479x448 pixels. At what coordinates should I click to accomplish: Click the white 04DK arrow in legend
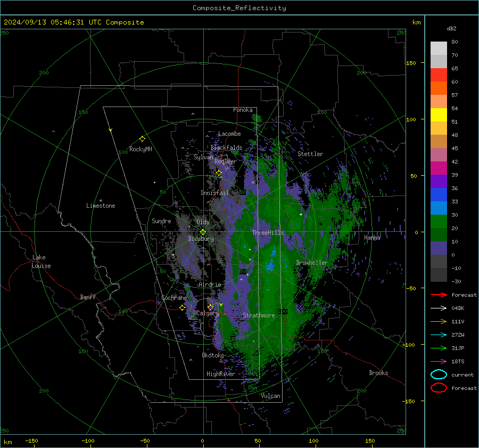(x=439, y=308)
